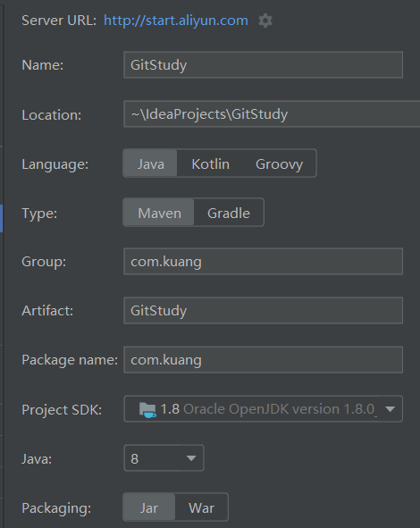Open the Java version dropdown
Screen dimensions: 420x528
(x=191, y=458)
